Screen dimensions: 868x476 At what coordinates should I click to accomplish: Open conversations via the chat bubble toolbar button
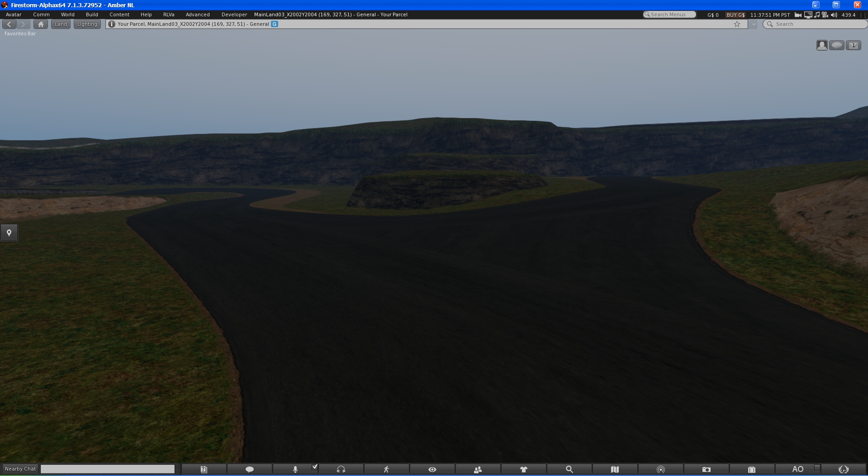[249, 469]
